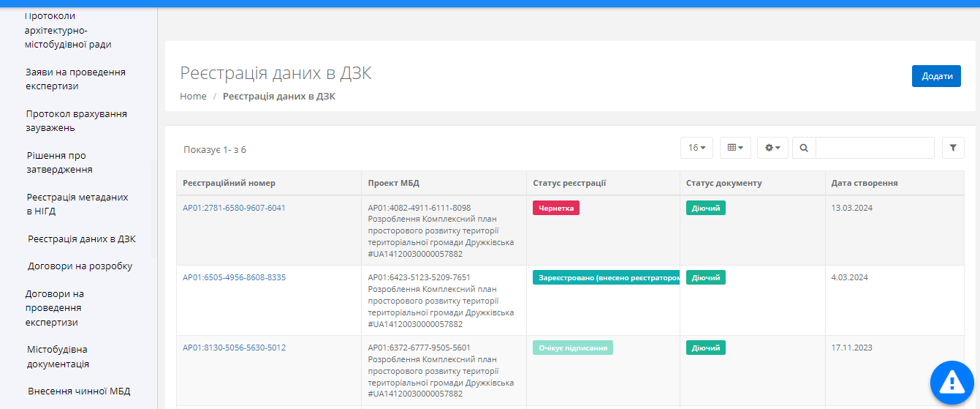Select Договори на розробку in sidebar
The image size is (980, 409).
click(x=80, y=266)
